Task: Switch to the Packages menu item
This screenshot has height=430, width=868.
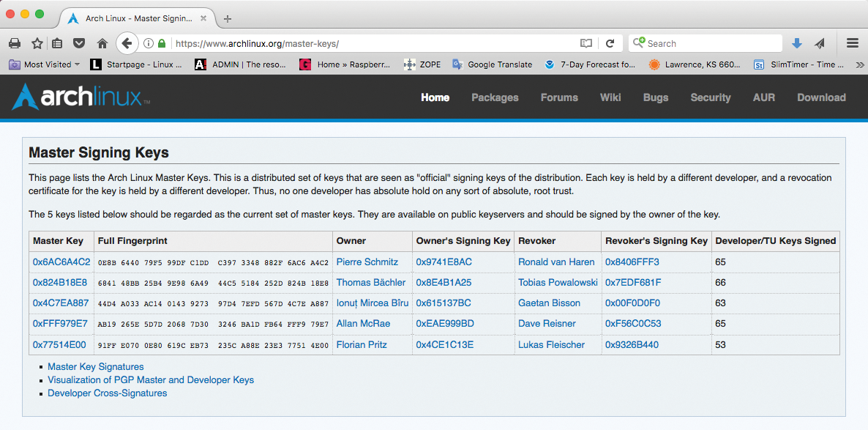Action: [495, 97]
